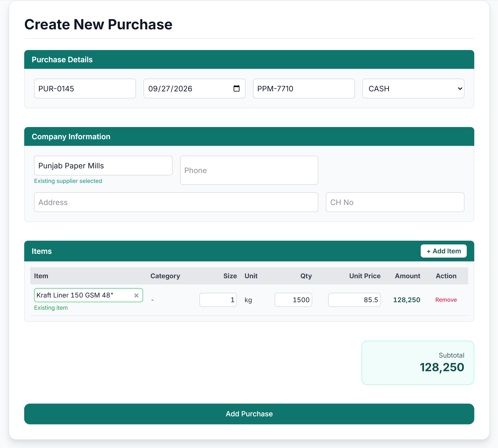Focus the Address input field

[x=176, y=202]
